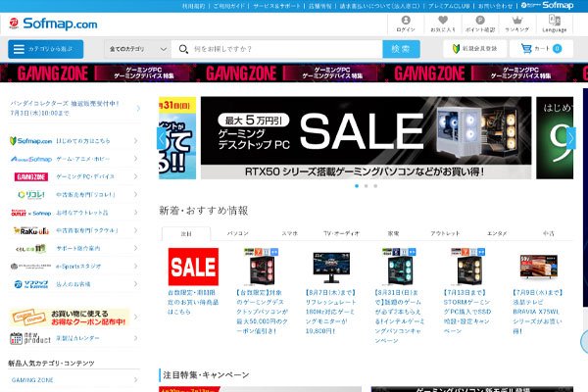Click the サポート総合案内 sidebar logo
Viewport: 588px width, 392px height.
click(30, 248)
